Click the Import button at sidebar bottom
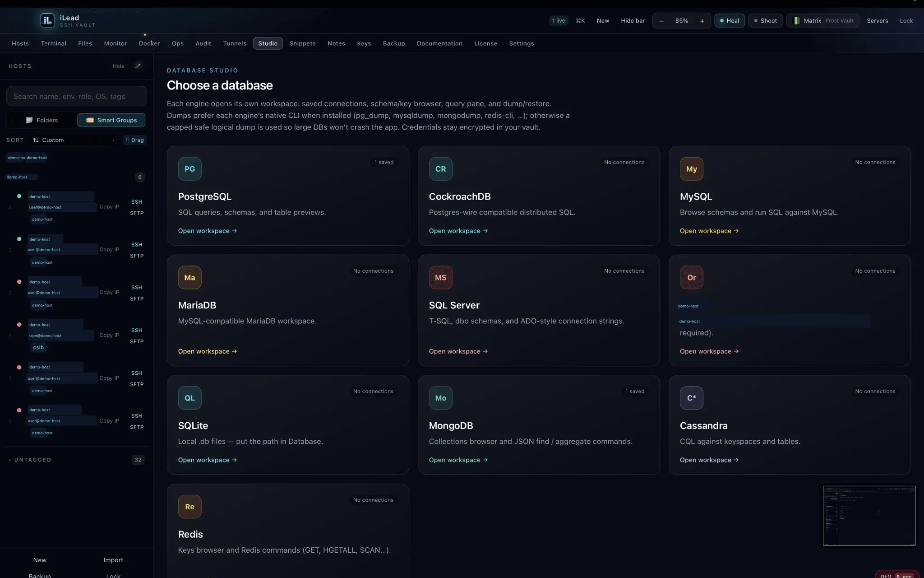This screenshot has height=578, width=924. pos(113,560)
